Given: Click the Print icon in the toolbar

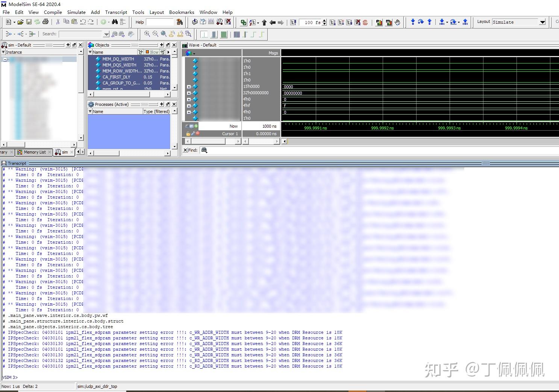Looking at the screenshot, I should (45, 22).
